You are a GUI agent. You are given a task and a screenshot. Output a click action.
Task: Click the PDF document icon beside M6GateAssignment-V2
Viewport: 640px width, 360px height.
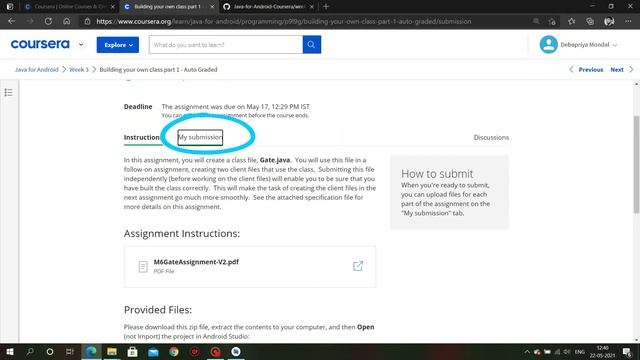pos(143,267)
